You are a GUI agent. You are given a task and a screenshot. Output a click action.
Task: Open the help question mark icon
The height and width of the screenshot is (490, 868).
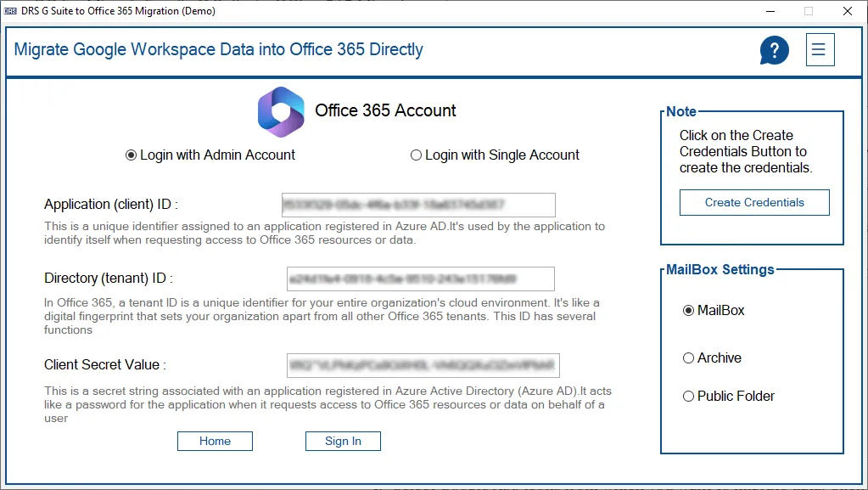pos(774,50)
